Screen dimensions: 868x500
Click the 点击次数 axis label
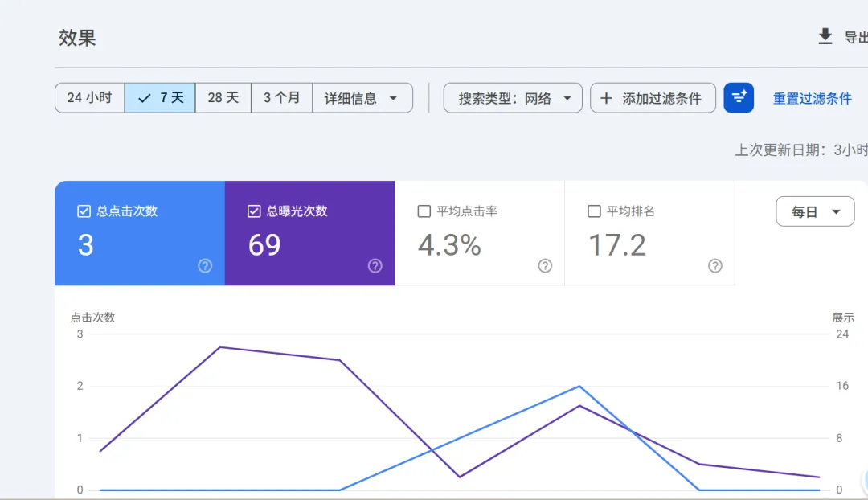(x=92, y=318)
